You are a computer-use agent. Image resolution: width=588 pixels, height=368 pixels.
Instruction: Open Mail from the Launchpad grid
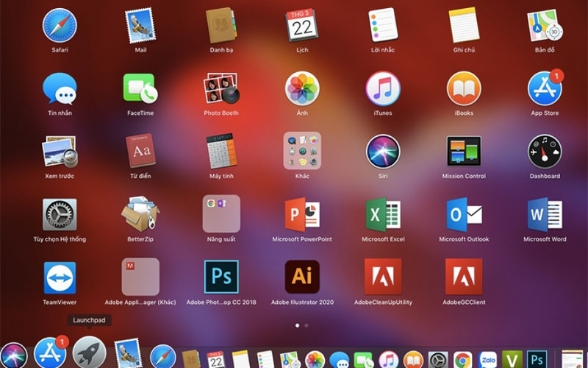pos(140,26)
